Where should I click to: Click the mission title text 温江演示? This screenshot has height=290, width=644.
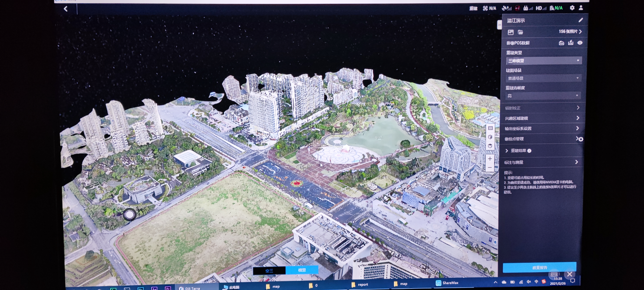[x=516, y=20]
